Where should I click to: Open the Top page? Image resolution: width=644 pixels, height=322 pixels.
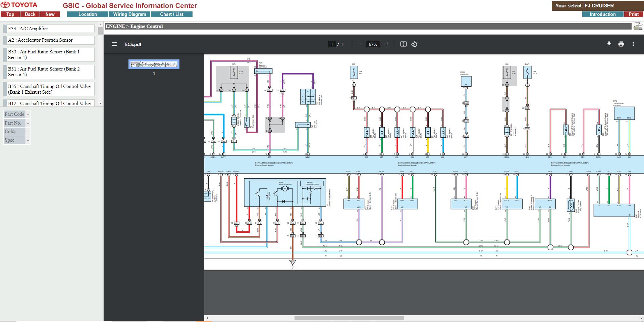pyautogui.click(x=10, y=14)
